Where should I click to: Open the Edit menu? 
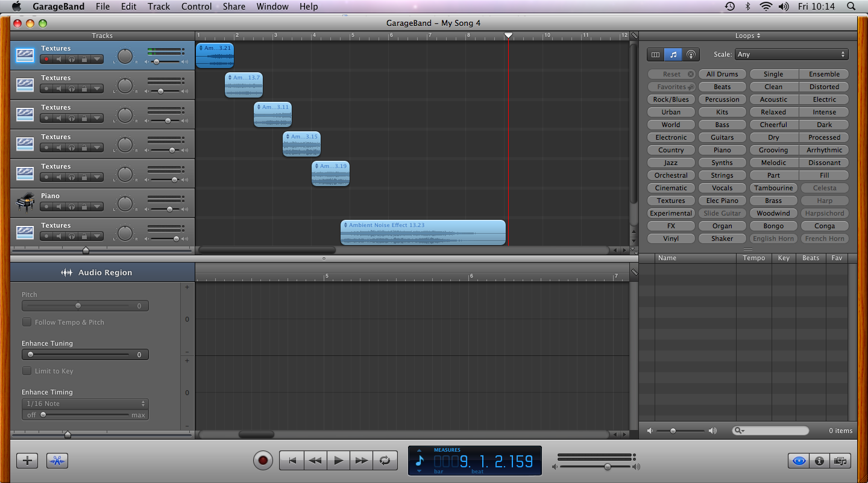tap(128, 7)
